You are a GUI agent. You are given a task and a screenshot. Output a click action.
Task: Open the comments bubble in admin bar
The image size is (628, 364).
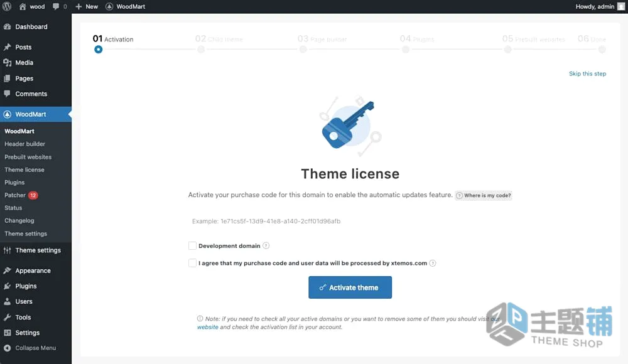pos(56,6)
